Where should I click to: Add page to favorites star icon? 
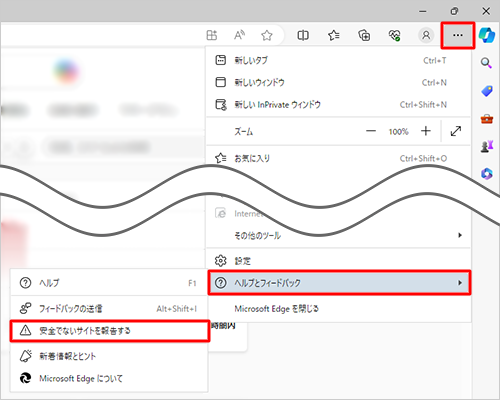pyautogui.click(x=267, y=35)
